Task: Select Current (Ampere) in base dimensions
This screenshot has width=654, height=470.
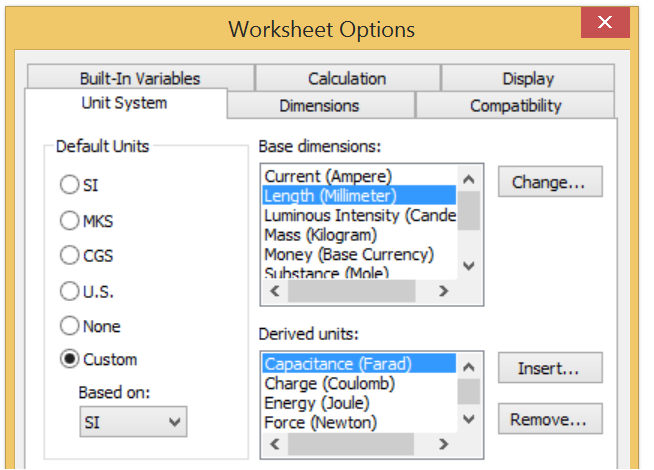Action: point(360,176)
